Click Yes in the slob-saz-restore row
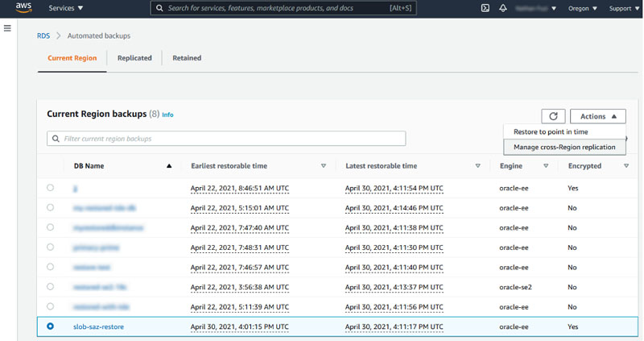Image resolution: width=644 pixels, height=341 pixels. 573,326
